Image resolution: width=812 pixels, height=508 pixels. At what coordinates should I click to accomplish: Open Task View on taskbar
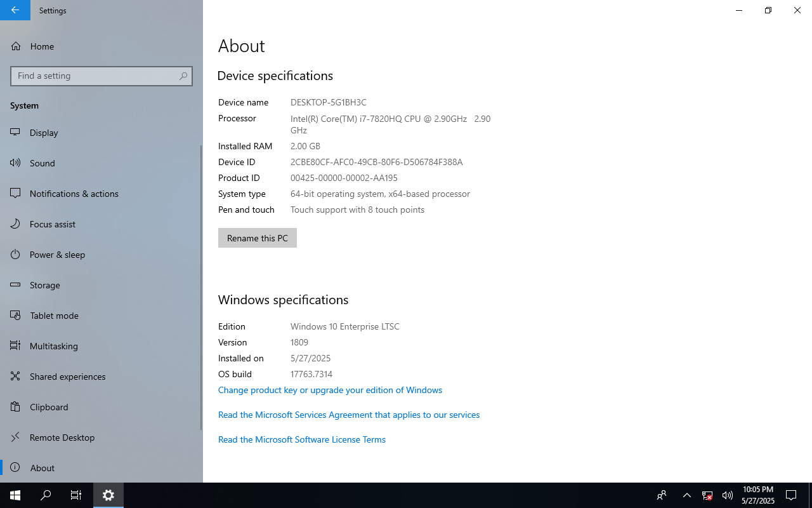76,495
